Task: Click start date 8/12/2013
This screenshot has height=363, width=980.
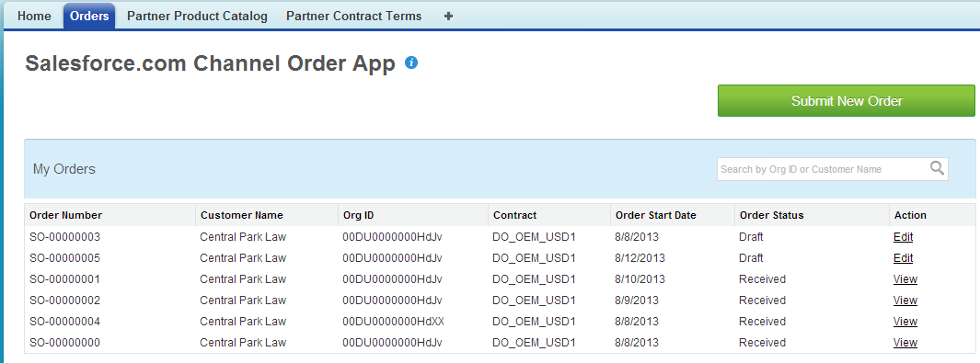Action: [640, 257]
